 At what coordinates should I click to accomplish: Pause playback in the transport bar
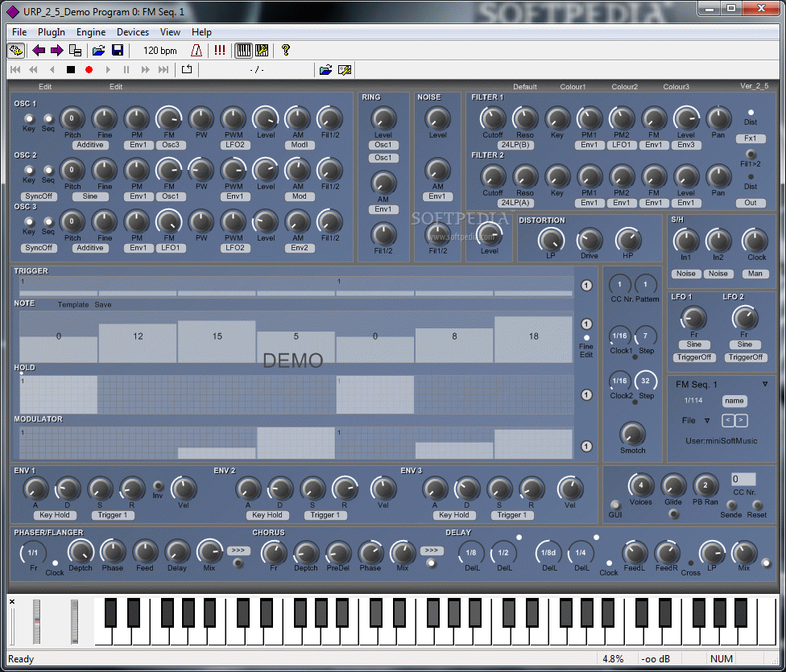[x=126, y=70]
